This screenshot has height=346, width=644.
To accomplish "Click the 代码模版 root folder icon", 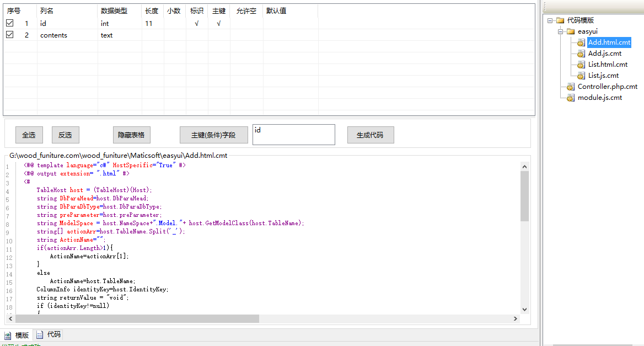I will pyautogui.click(x=560, y=20).
